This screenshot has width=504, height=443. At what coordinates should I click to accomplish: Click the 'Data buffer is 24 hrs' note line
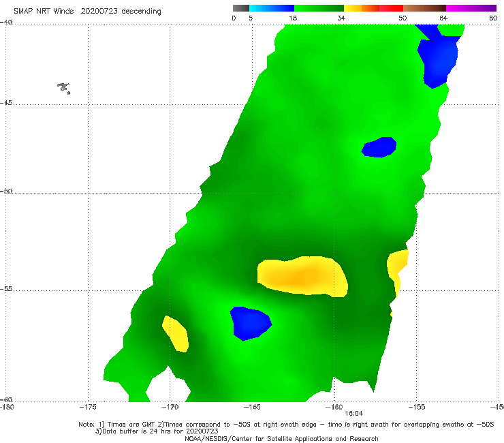(x=157, y=431)
